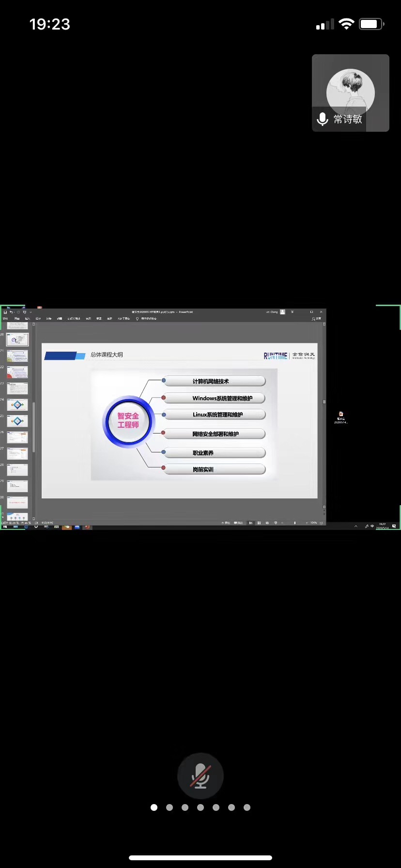Click the 共享 (Share) button in ribbon
The image size is (401, 868).
point(317,319)
